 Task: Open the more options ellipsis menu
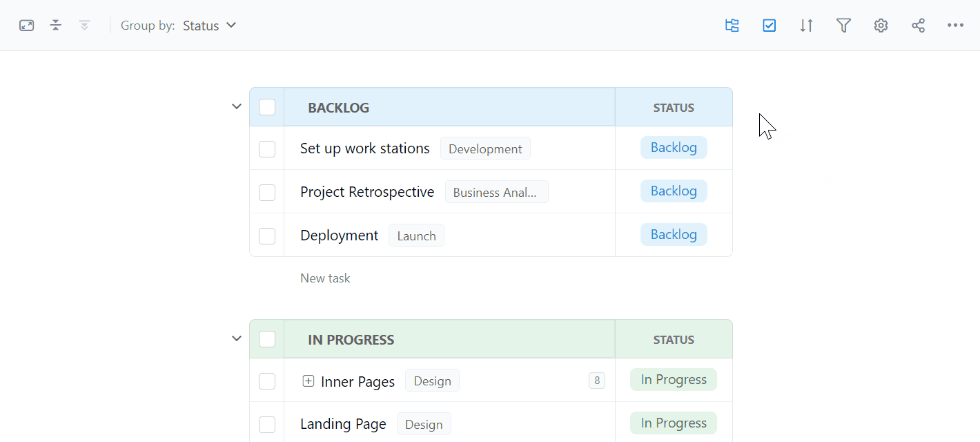(955, 25)
